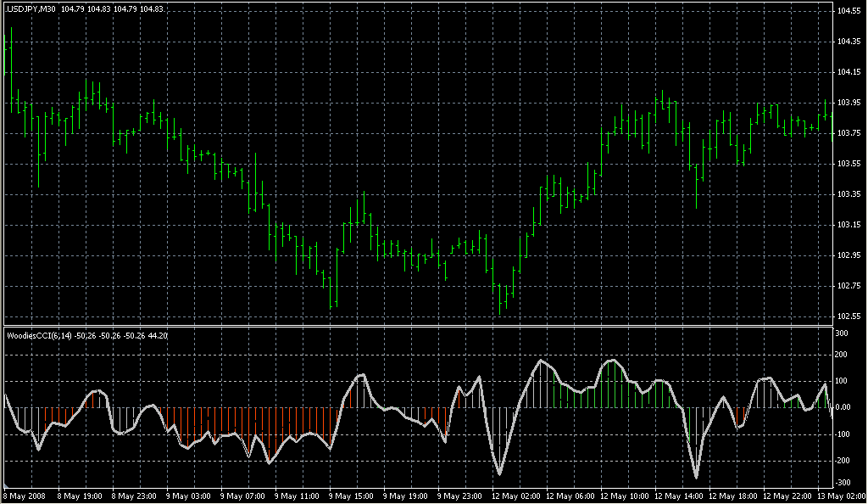This screenshot has width=868, height=504.
Task: Select the 300 level on CCI scale
Action: coord(843,333)
